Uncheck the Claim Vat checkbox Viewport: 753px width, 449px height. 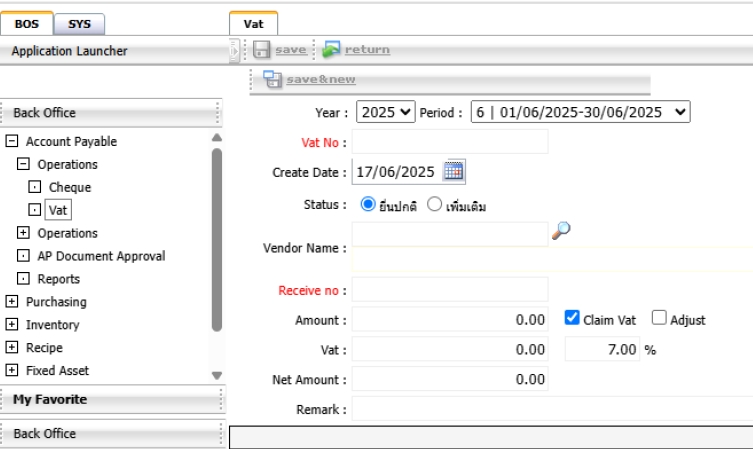(572, 318)
